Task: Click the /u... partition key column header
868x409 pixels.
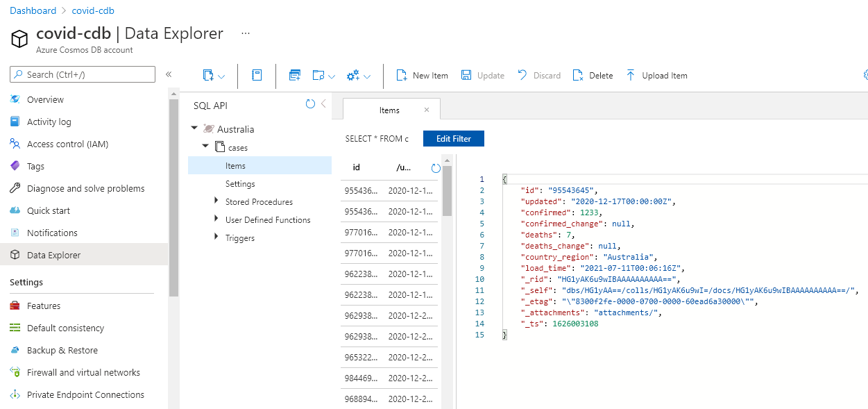Action: (403, 167)
